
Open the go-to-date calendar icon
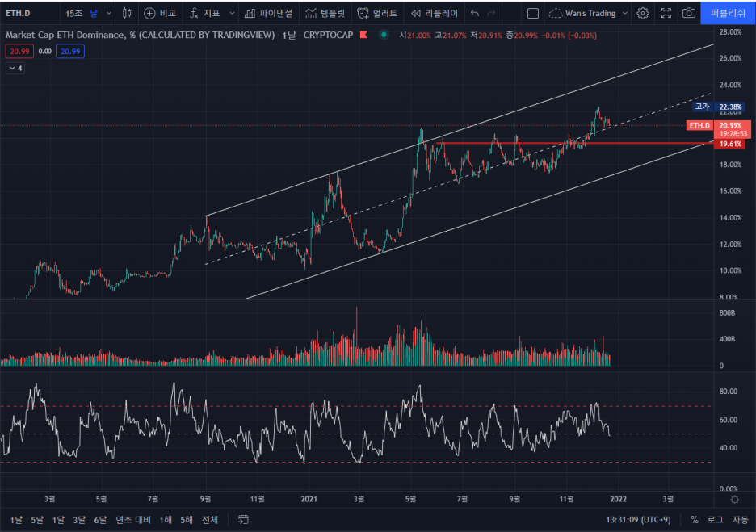tap(243, 519)
